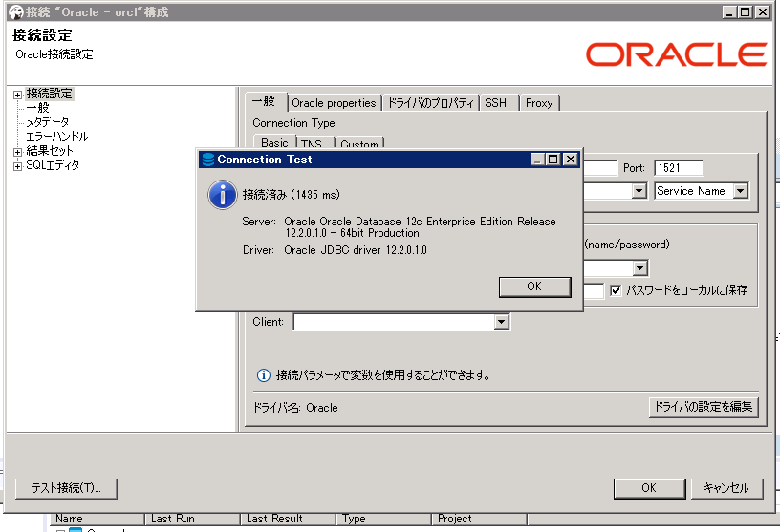This screenshot has height=532, width=780.
Task: Close the Connection Test dialog
Action: pos(571,160)
